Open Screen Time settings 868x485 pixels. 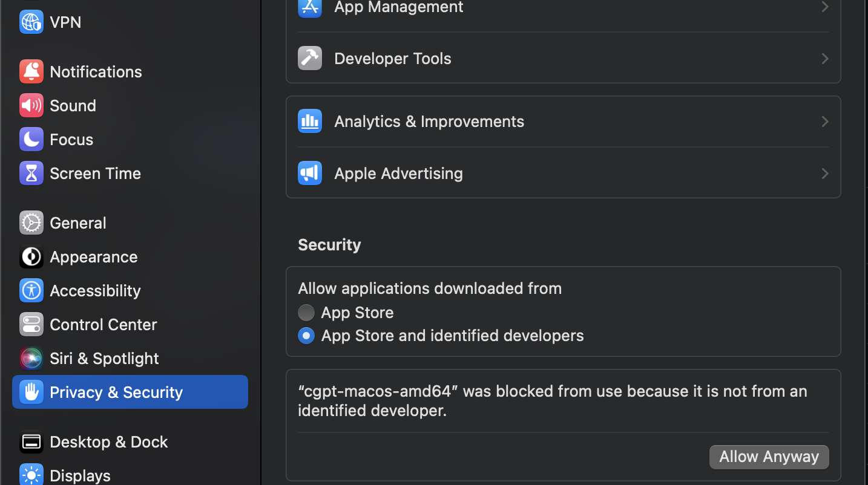click(x=130, y=173)
